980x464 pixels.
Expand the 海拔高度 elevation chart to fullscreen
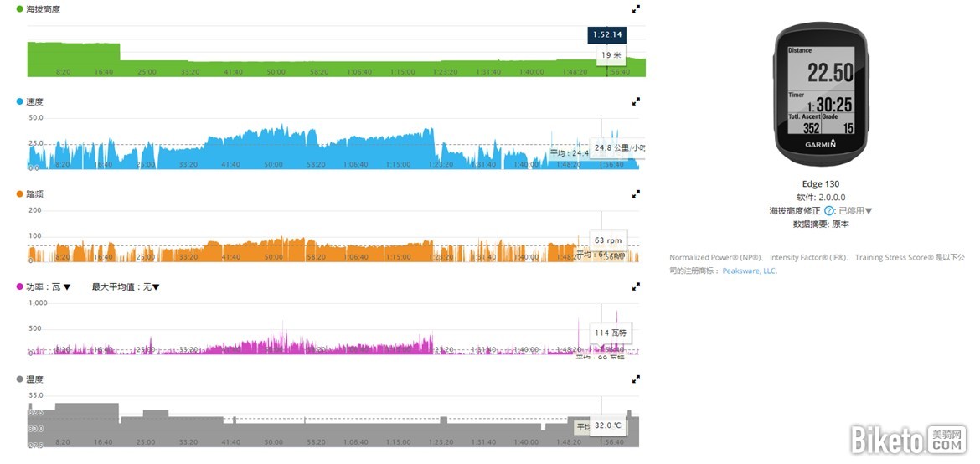click(636, 9)
